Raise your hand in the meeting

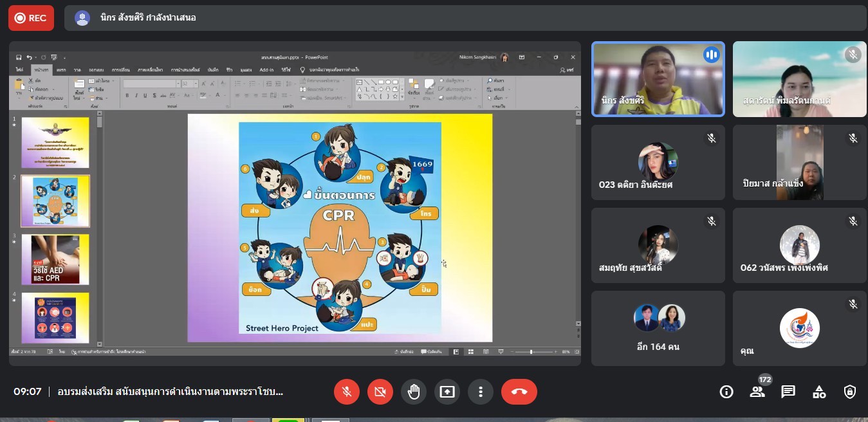pyautogui.click(x=413, y=391)
